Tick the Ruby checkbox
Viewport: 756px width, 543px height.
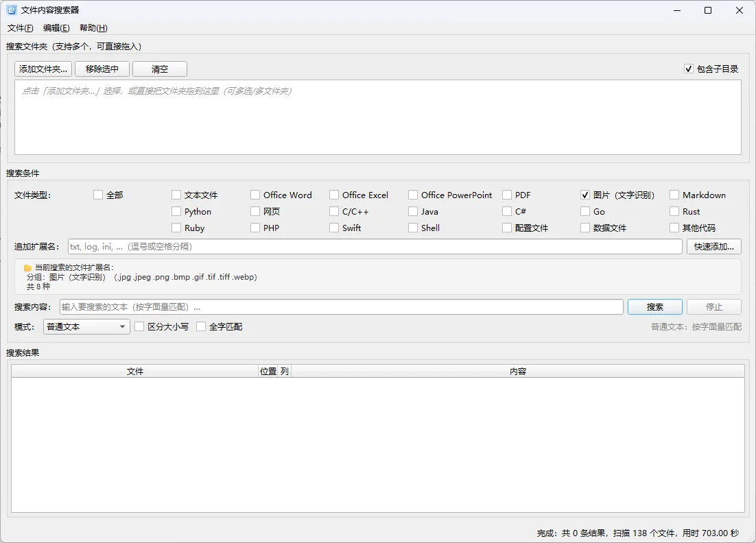(176, 228)
